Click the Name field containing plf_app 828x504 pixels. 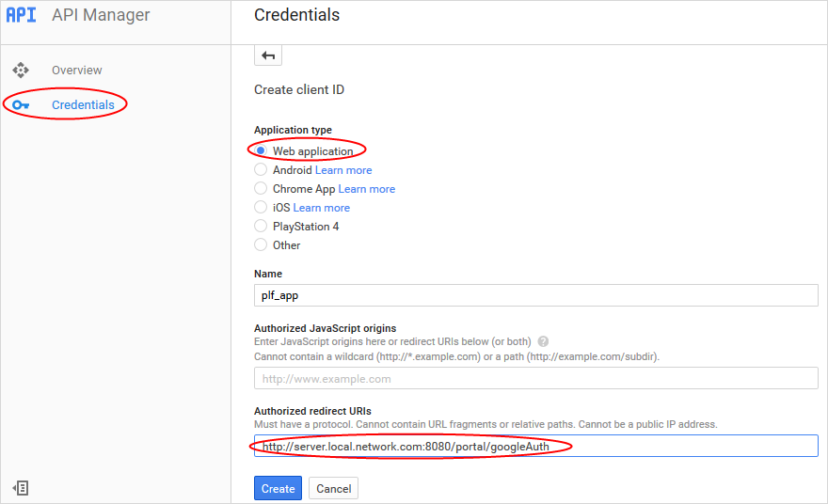click(x=536, y=295)
